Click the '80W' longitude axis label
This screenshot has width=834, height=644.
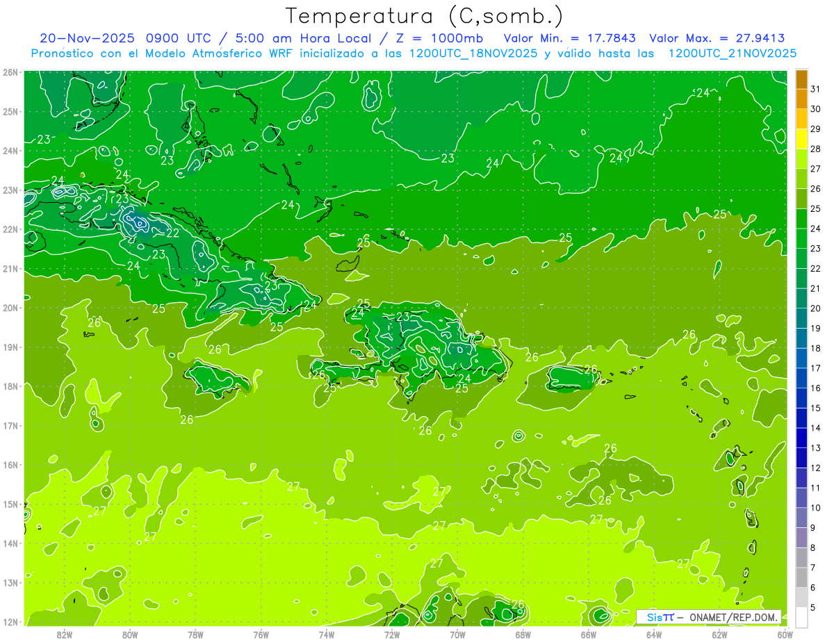point(130,634)
